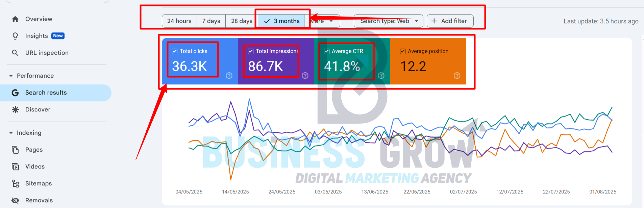Viewport: 644px width, 208px height.
Task: Show help for Total clicks metric
Action: coord(229,76)
